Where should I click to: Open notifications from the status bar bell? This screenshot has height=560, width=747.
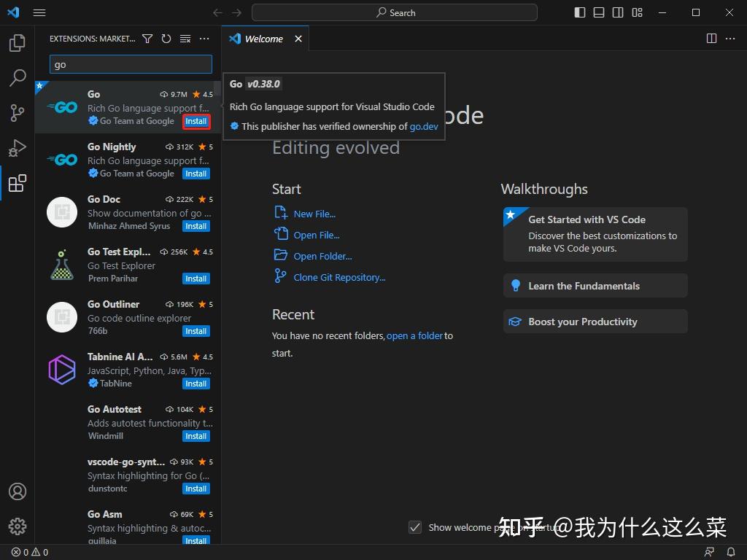coord(731,552)
